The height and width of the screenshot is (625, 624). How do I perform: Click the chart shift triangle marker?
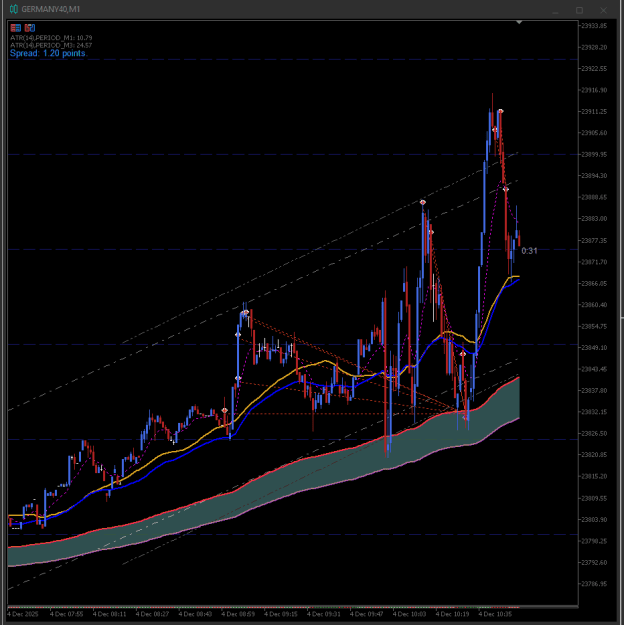click(519, 22)
